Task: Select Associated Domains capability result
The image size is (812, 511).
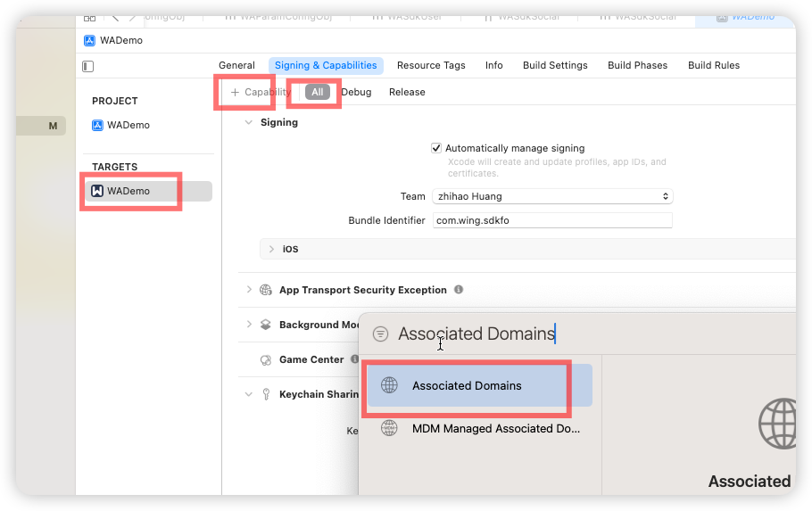Action: (479, 385)
